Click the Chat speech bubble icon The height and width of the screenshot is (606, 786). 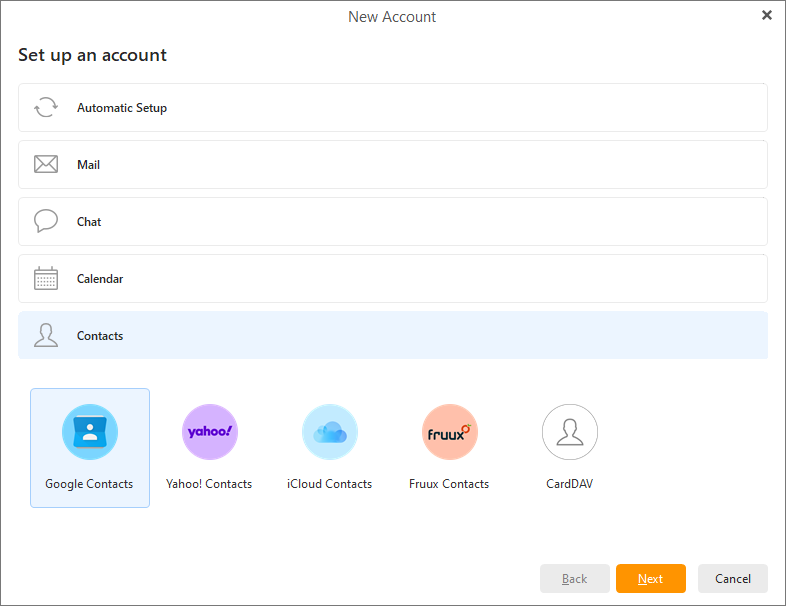tap(46, 221)
